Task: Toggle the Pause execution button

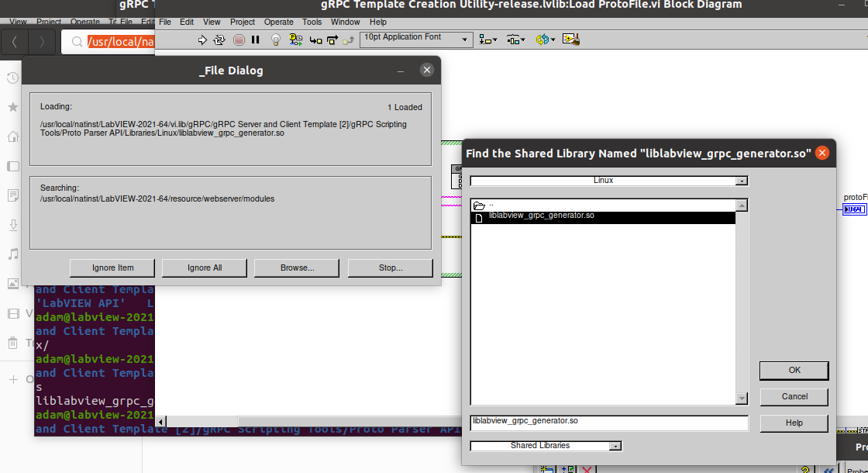Action: (256, 40)
